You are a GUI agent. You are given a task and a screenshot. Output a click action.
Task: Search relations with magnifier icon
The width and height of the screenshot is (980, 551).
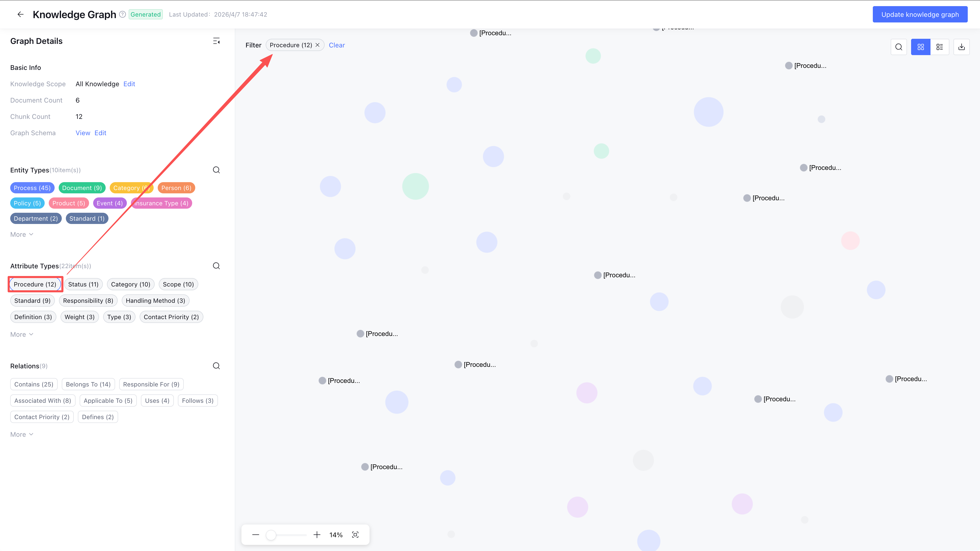pos(216,366)
